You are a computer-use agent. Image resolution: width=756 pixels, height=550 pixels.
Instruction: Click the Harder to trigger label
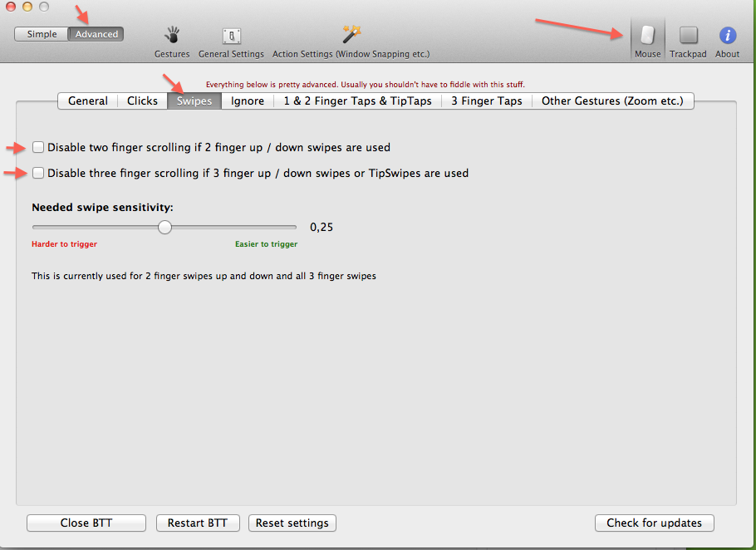tap(64, 244)
